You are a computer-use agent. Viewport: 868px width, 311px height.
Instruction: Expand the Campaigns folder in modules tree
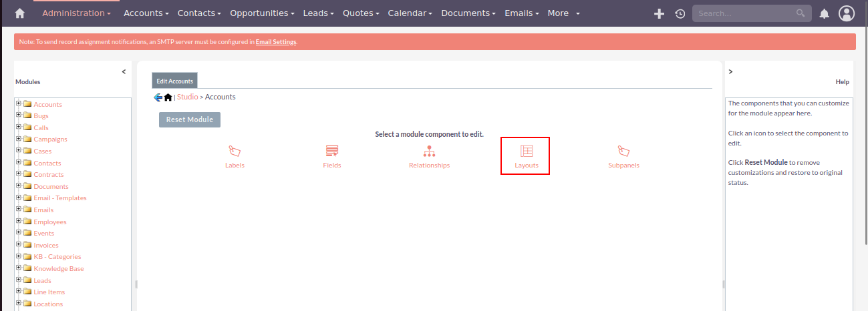click(19, 139)
